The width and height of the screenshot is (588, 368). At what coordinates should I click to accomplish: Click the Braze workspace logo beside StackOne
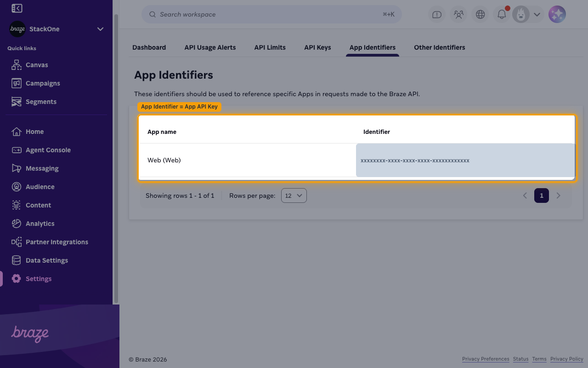click(17, 29)
